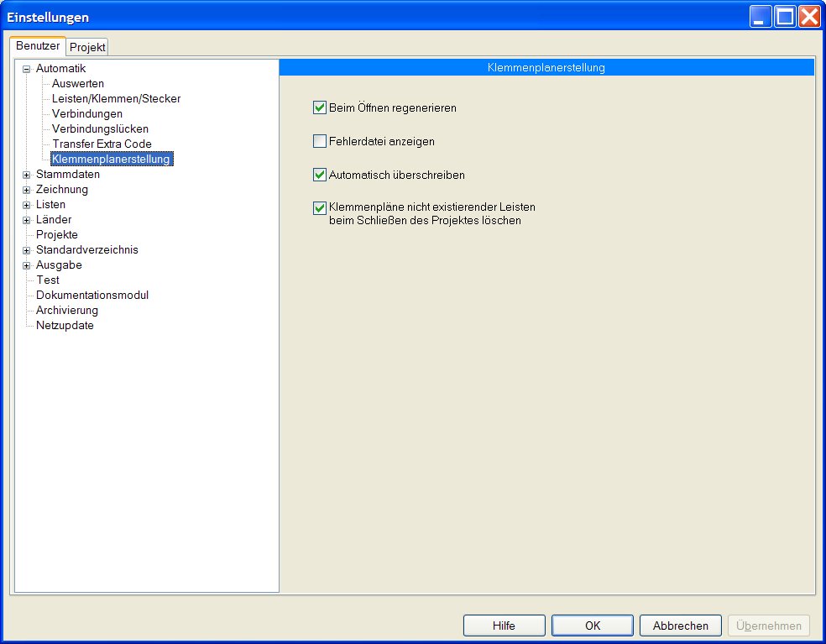Select Dokumentationsmodul tree item
This screenshot has height=644, width=826.
click(92, 295)
